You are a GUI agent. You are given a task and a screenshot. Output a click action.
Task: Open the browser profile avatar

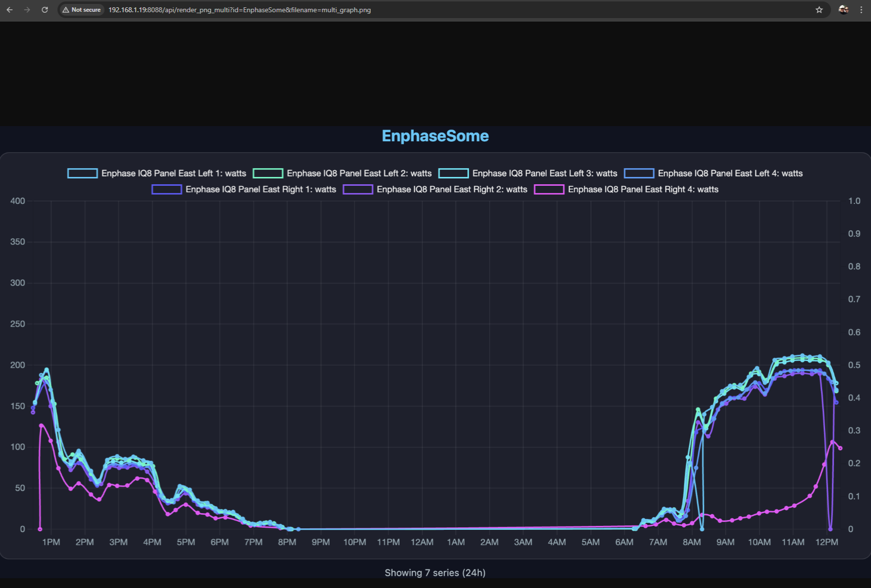[844, 10]
